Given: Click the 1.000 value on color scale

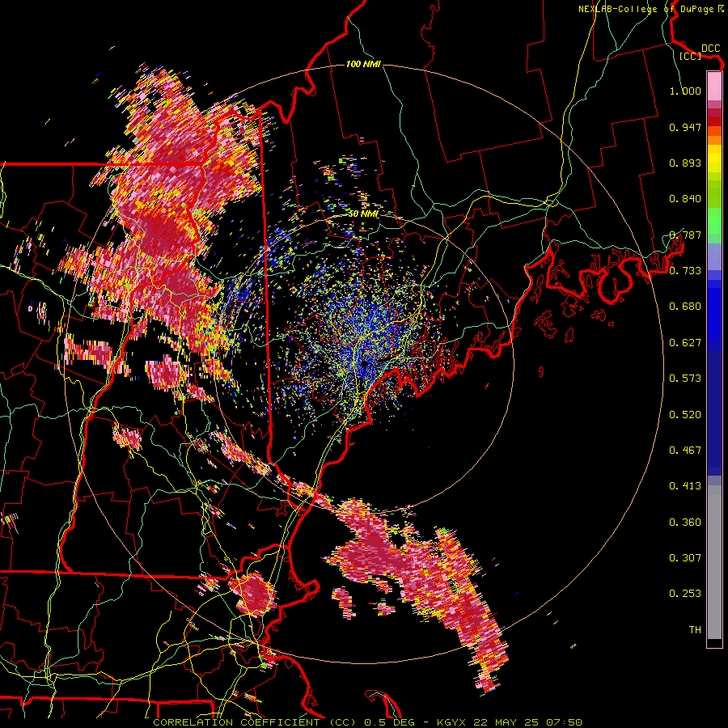Looking at the screenshot, I should pyautogui.click(x=685, y=91).
